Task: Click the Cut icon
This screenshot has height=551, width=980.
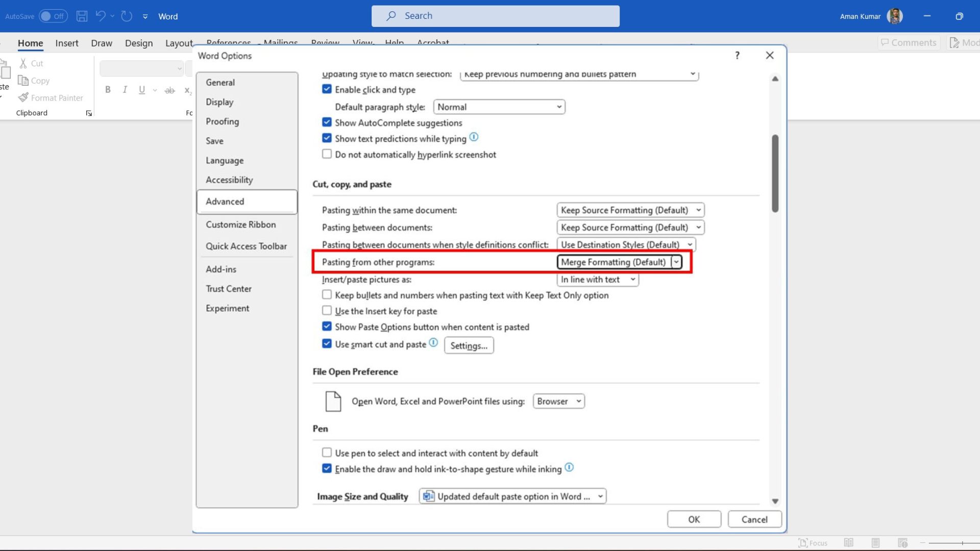Action: (x=23, y=63)
